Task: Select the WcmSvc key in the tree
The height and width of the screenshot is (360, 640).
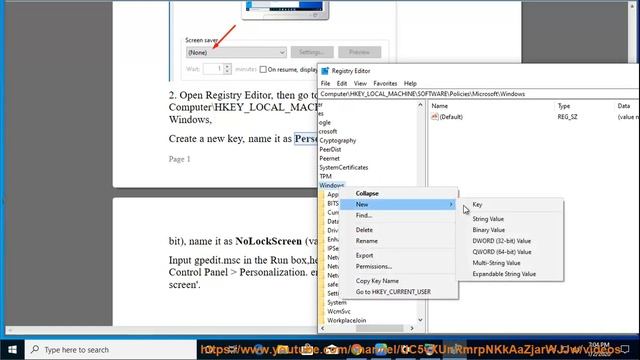Action: 339,311
